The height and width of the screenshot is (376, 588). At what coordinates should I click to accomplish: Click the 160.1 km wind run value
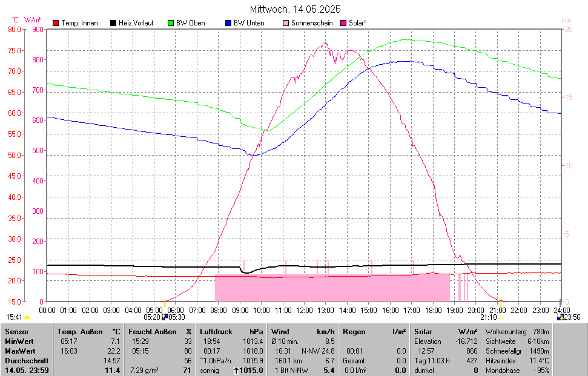[288, 361]
